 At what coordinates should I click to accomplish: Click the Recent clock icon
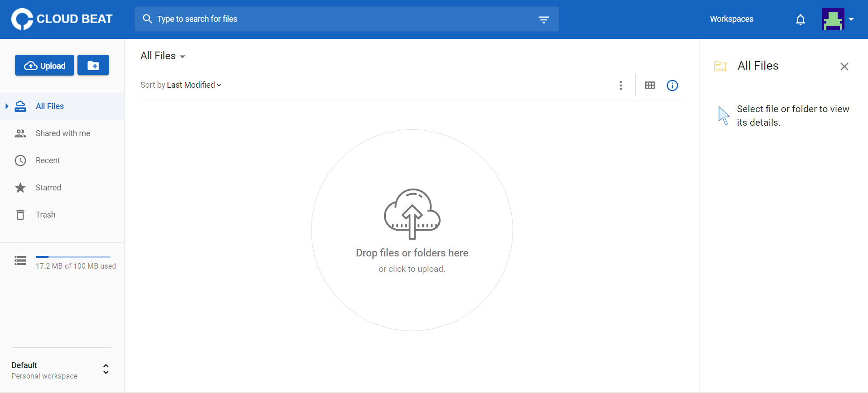(x=20, y=161)
